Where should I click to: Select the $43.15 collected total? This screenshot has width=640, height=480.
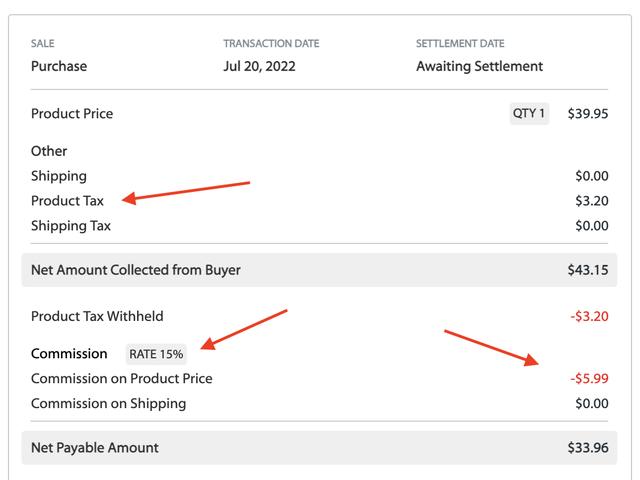tap(588, 270)
